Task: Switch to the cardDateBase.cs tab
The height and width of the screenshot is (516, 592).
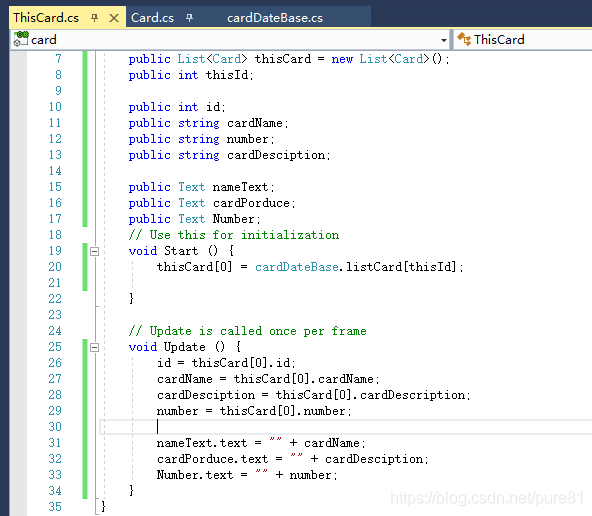Action: (275, 18)
